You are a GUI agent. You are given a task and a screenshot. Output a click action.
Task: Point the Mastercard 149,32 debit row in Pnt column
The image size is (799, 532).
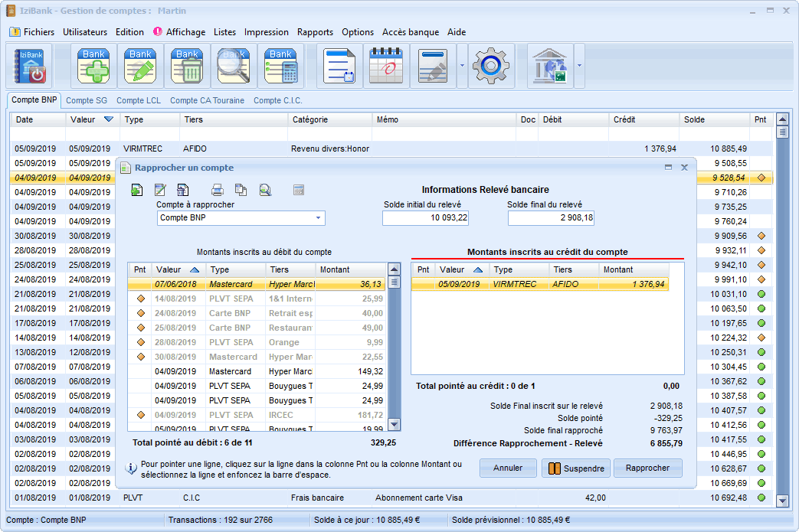140,371
